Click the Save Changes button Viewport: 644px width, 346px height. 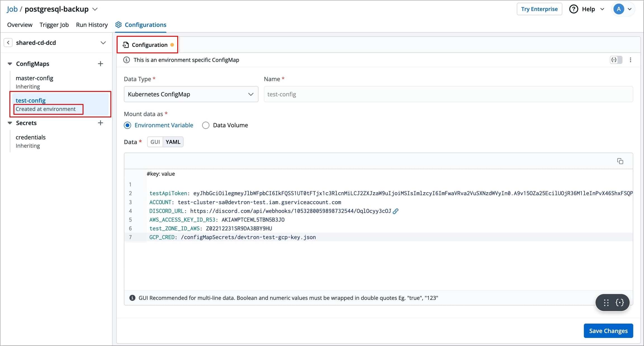608,331
